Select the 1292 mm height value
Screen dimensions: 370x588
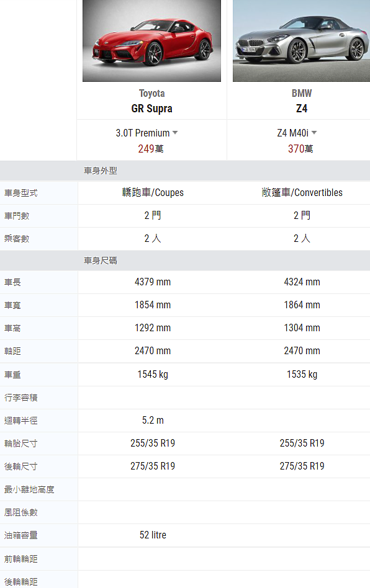[153, 327]
